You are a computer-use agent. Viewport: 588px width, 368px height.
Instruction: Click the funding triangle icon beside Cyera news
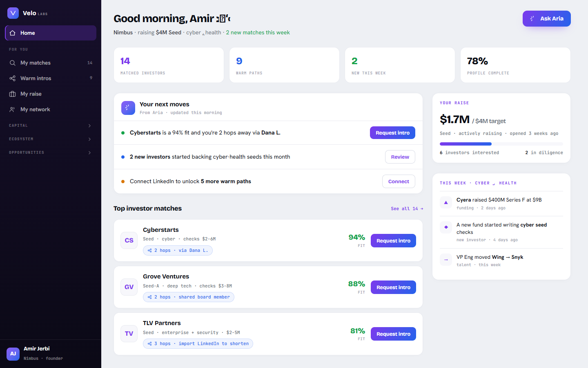(446, 202)
